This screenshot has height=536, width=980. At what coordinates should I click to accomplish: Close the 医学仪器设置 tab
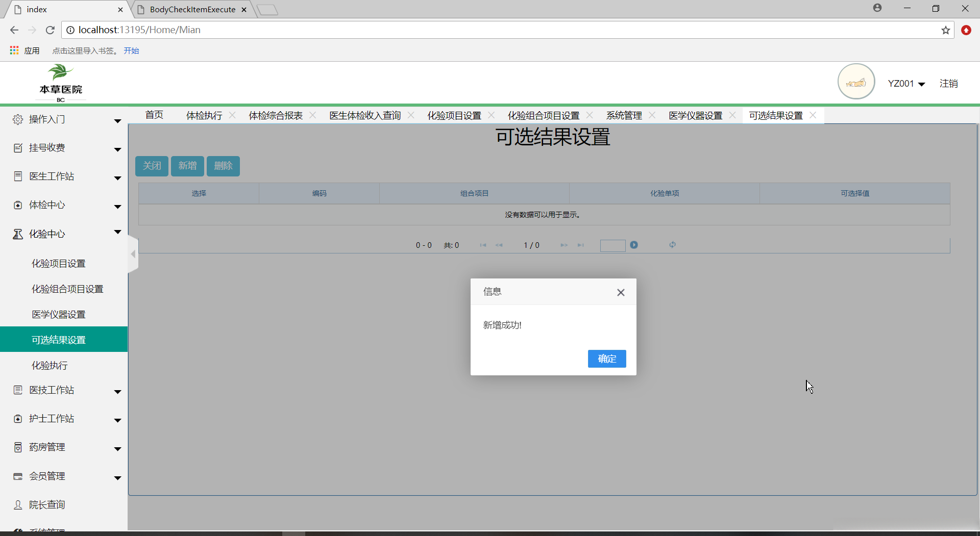732,115
